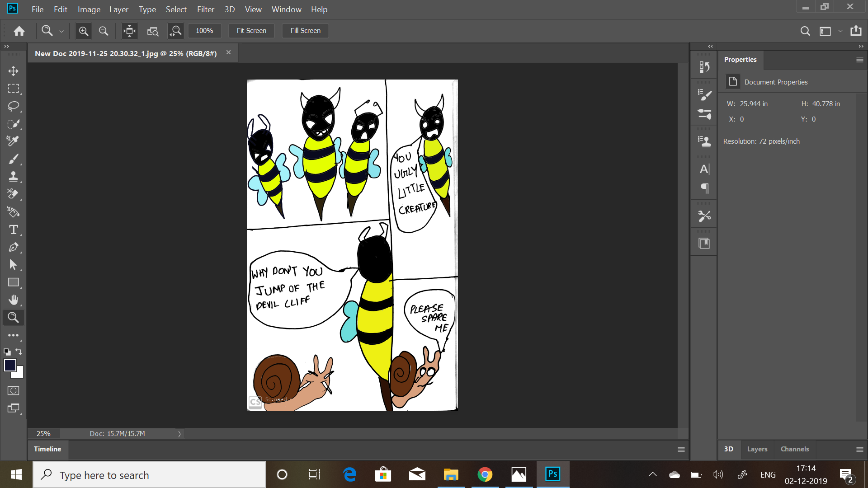
Task: Select the Pen tool
Action: (13, 247)
